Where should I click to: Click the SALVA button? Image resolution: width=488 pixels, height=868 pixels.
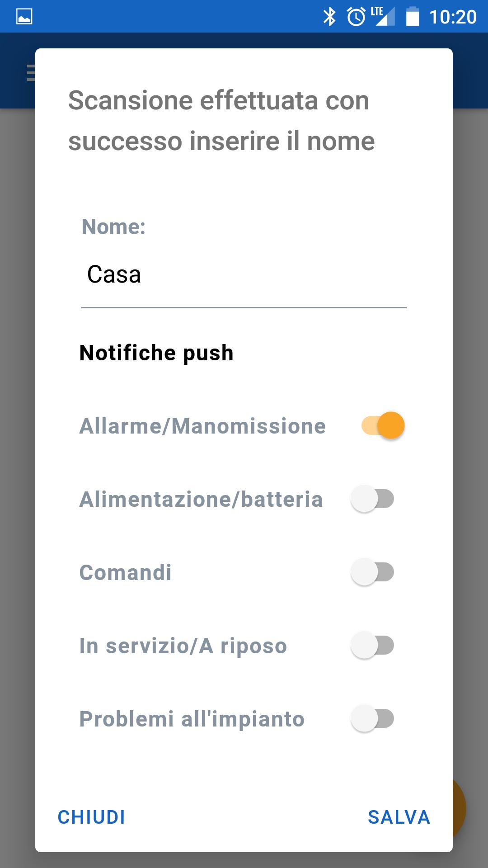click(399, 817)
